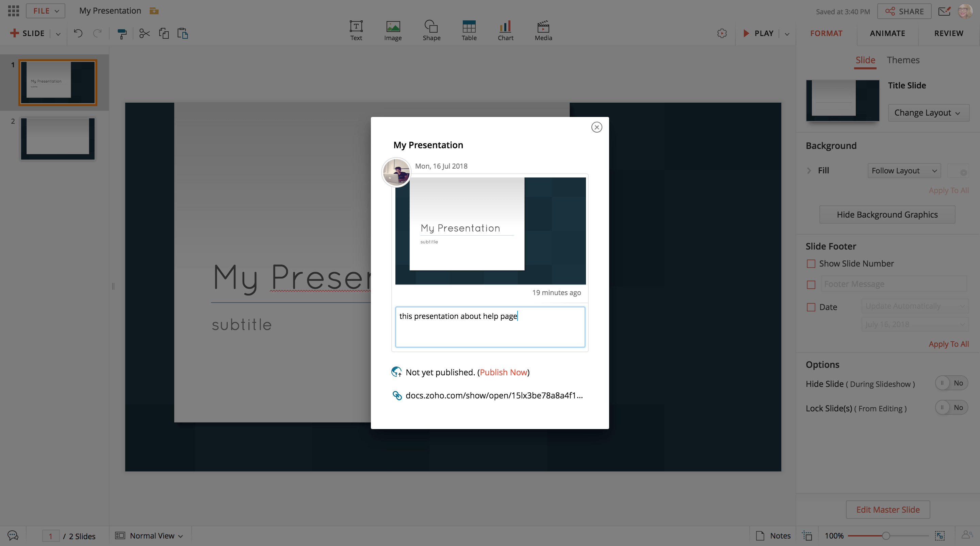Insert a Table from toolbar
Image resolution: width=980 pixels, height=546 pixels.
(469, 30)
